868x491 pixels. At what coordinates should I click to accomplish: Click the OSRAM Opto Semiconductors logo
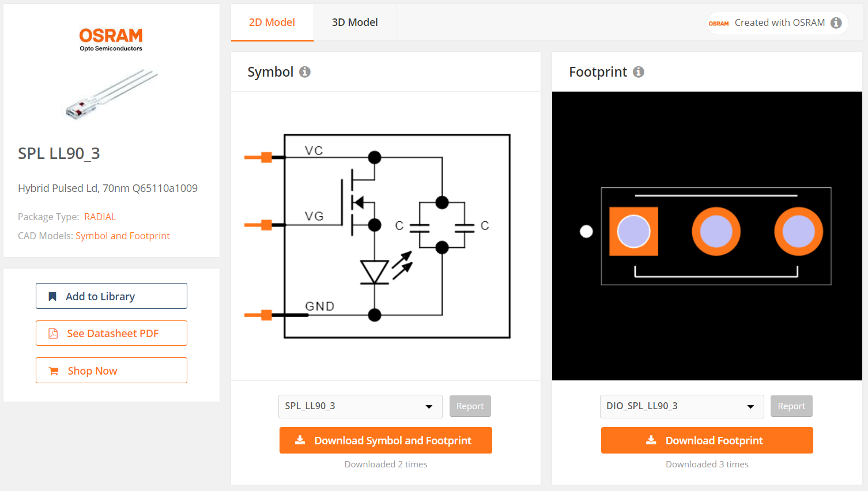[111, 40]
